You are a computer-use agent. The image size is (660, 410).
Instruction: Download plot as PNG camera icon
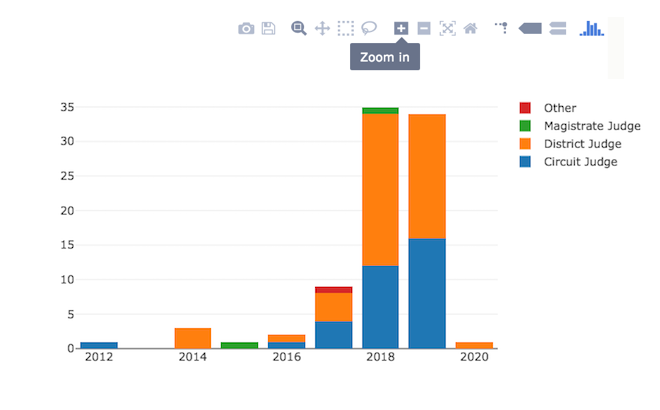click(246, 29)
